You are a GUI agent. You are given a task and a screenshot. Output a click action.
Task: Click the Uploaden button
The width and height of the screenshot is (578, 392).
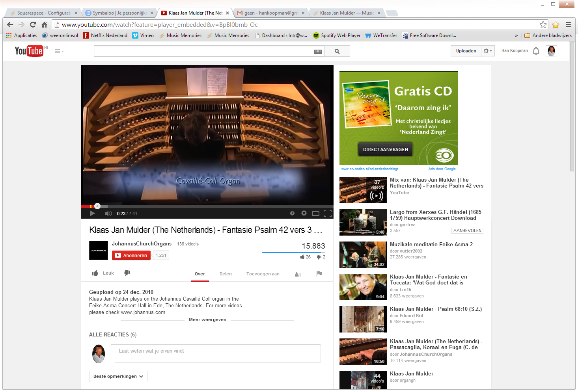[x=466, y=51]
